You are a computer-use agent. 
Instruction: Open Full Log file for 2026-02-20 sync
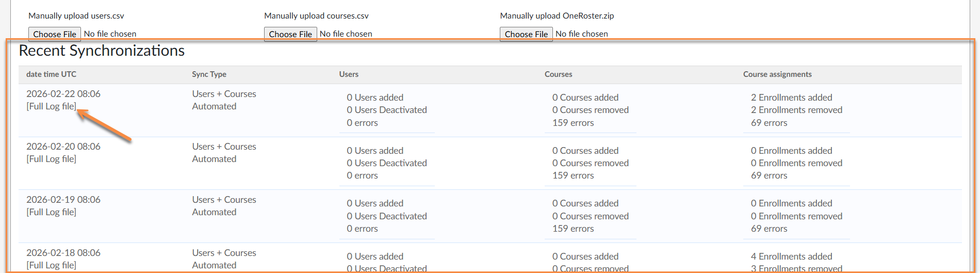click(x=51, y=159)
